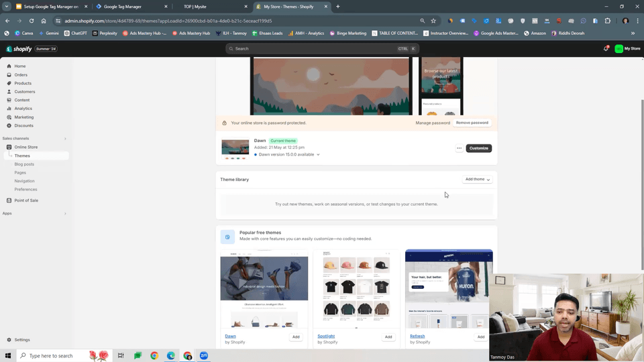This screenshot has height=362, width=644.
Task: Close the My Store - Themes tab
Action: pyautogui.click(x=326, y=7)
